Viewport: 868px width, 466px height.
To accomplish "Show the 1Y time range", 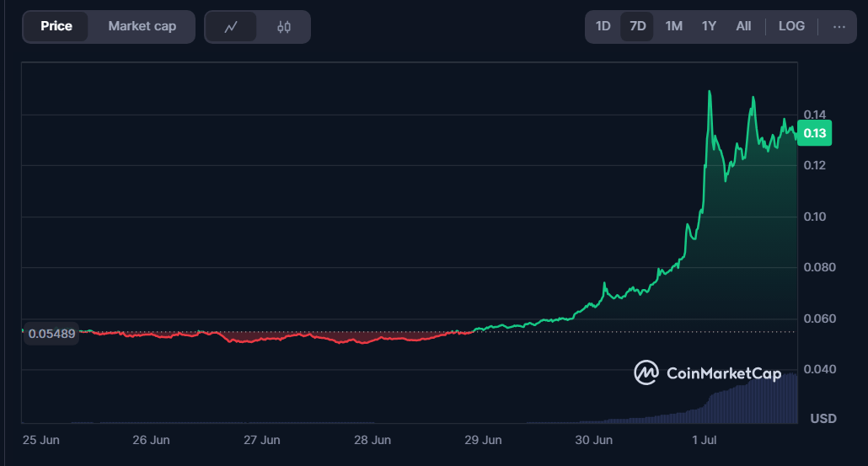I will pos(709,26).
